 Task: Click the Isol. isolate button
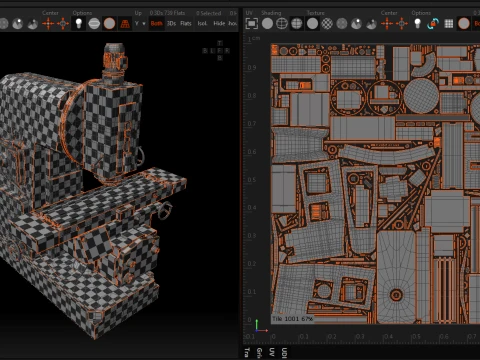[202, 24]
